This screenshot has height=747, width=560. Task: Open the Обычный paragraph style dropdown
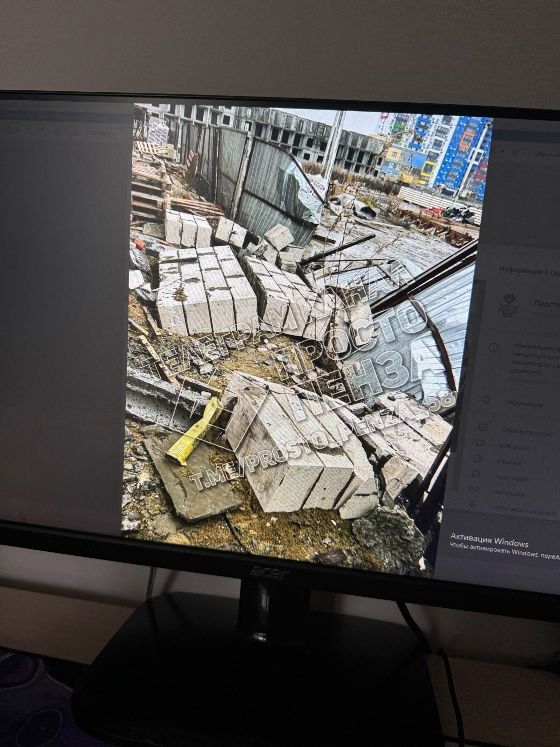[546, 154]
